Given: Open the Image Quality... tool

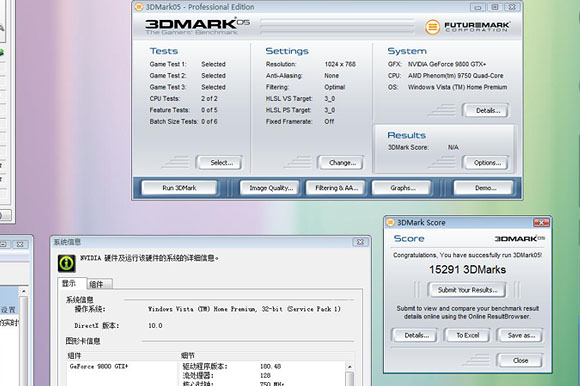Looking at the screenshot, I should [270, 188].
